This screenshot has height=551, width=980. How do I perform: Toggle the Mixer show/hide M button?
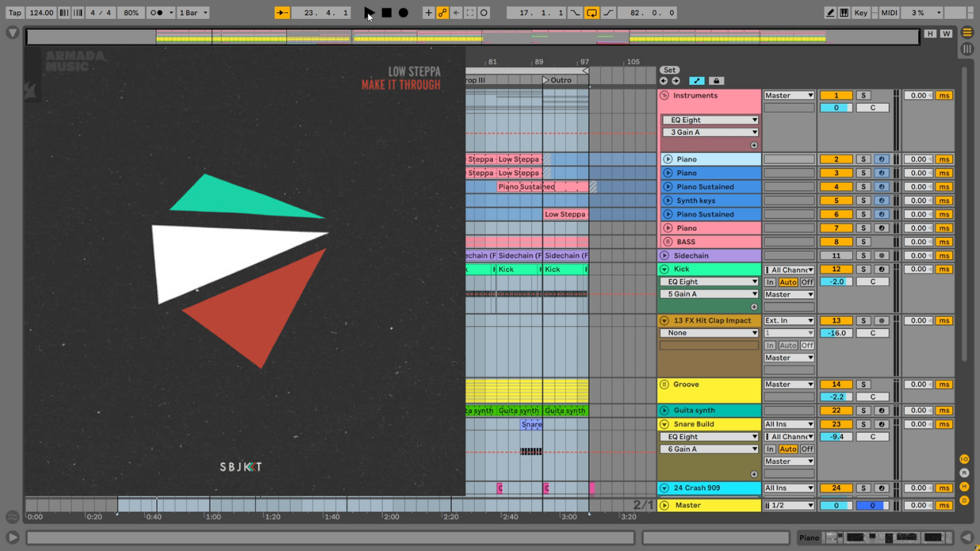(965, 487)
